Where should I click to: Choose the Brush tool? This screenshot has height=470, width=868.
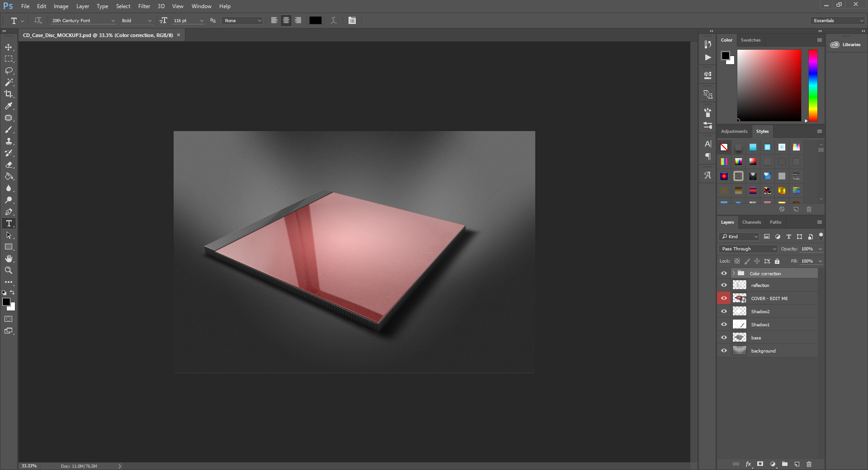[9, 130]
